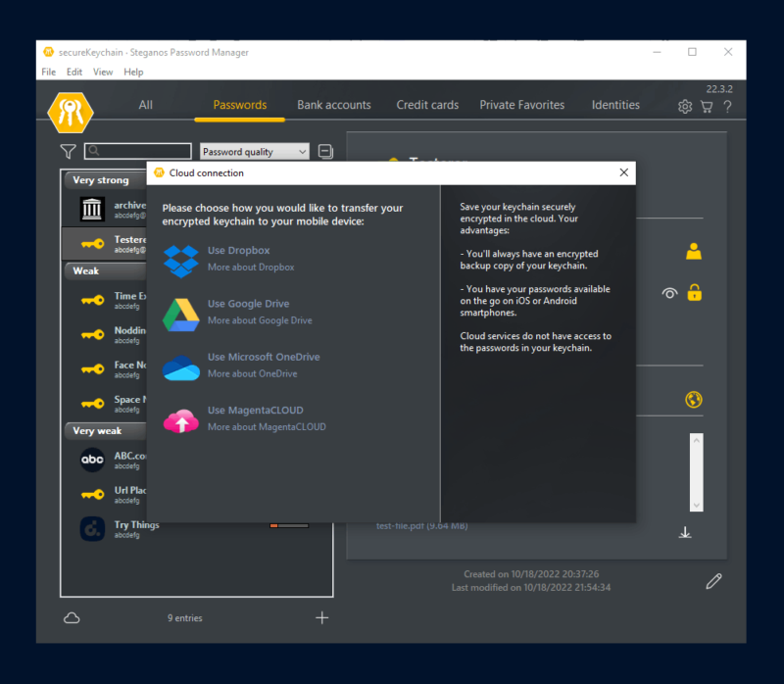Open the View menu

(x=103, y=72)
